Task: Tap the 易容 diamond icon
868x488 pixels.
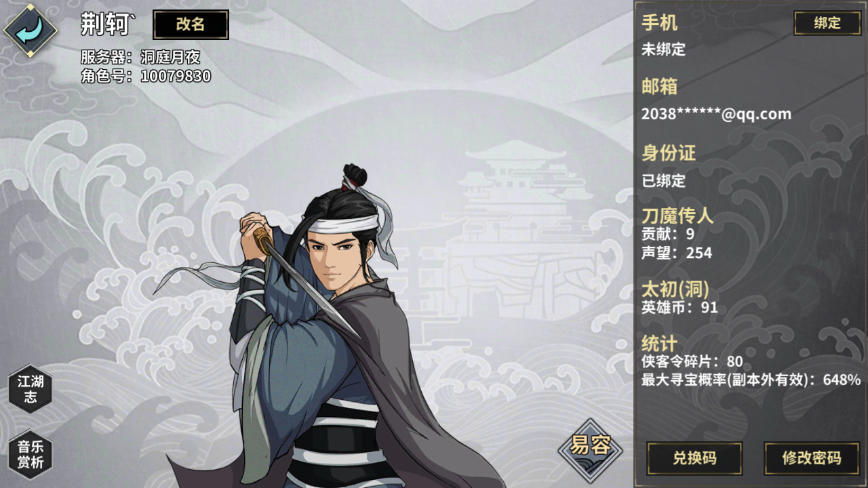Action: pos(590,447)
